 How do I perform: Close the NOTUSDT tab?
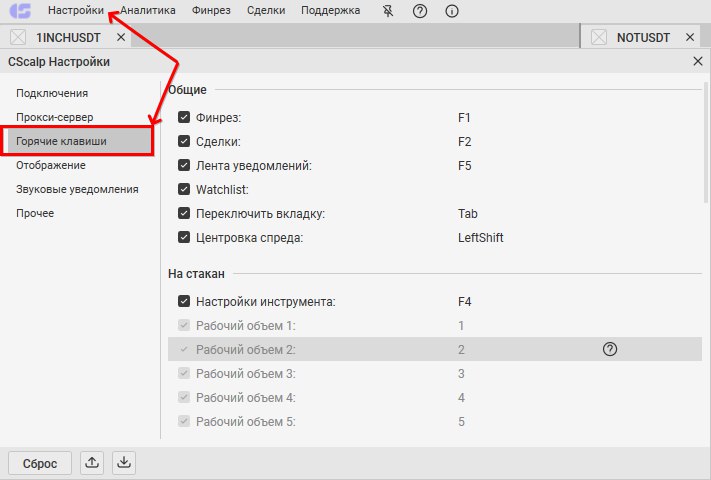click(690, 37)
